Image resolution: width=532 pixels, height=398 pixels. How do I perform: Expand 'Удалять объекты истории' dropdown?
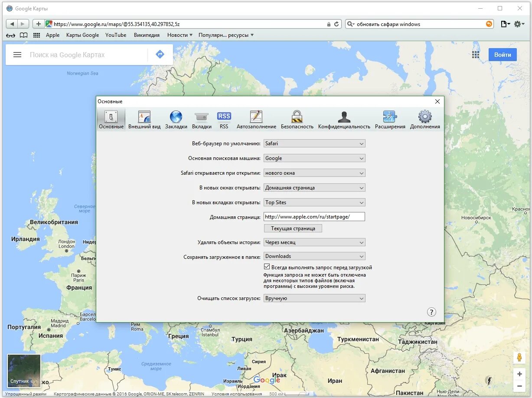click(x=314, y=242)
